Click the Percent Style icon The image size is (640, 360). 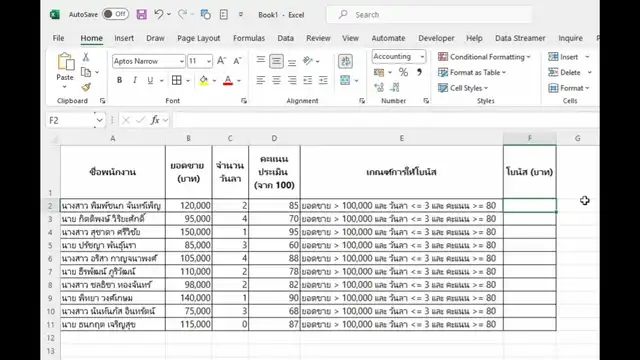point(403,72)
